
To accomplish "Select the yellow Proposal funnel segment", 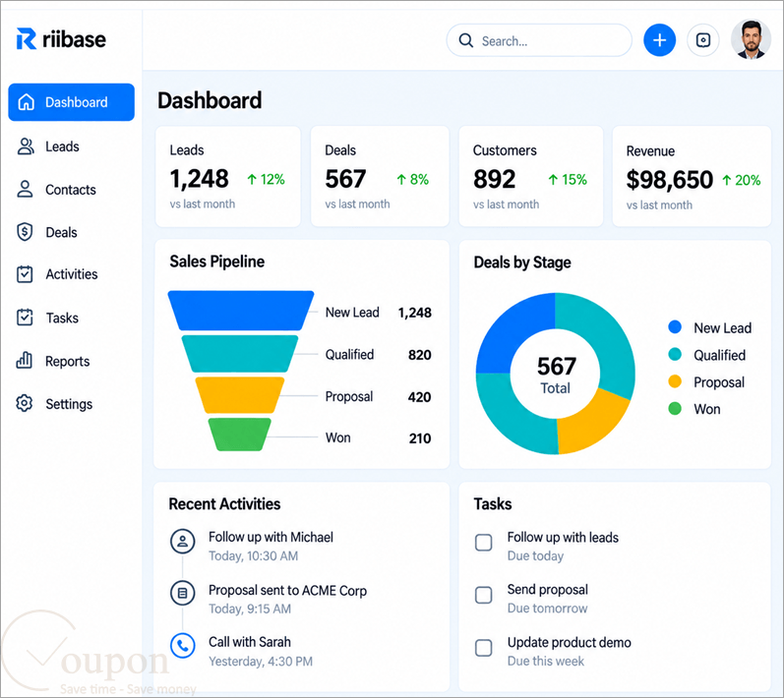I will pos(240,395).
